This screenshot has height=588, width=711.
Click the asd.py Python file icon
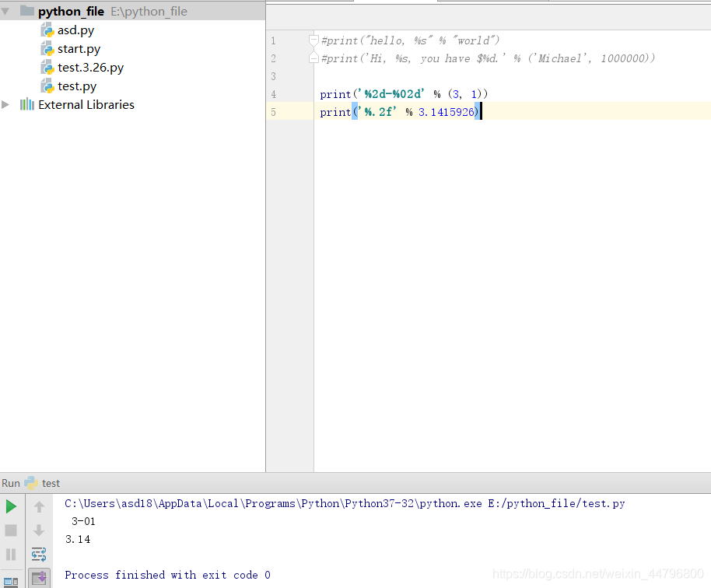point(47,30)
